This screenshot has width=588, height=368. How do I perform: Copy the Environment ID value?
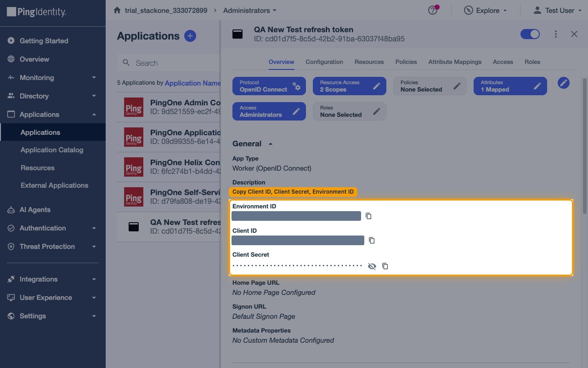pyautogui.click(x=368, y=216)
